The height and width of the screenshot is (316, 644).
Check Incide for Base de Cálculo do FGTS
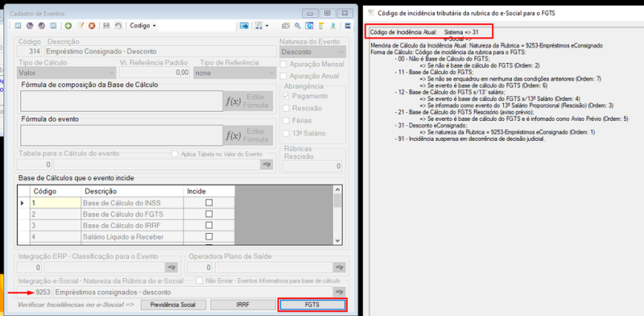tap(209, 214)
